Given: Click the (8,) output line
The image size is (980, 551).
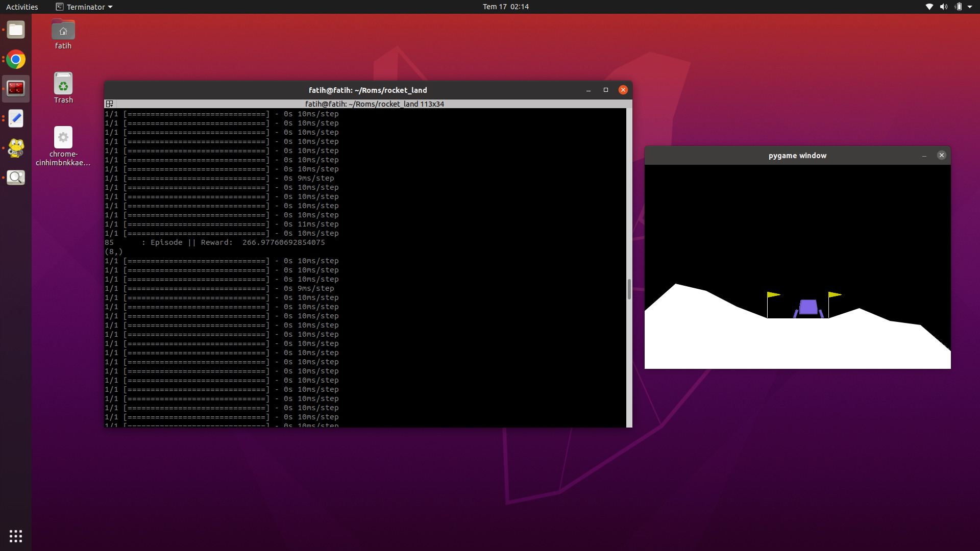Looking at the screenshot, I should [x=114, y=252].
